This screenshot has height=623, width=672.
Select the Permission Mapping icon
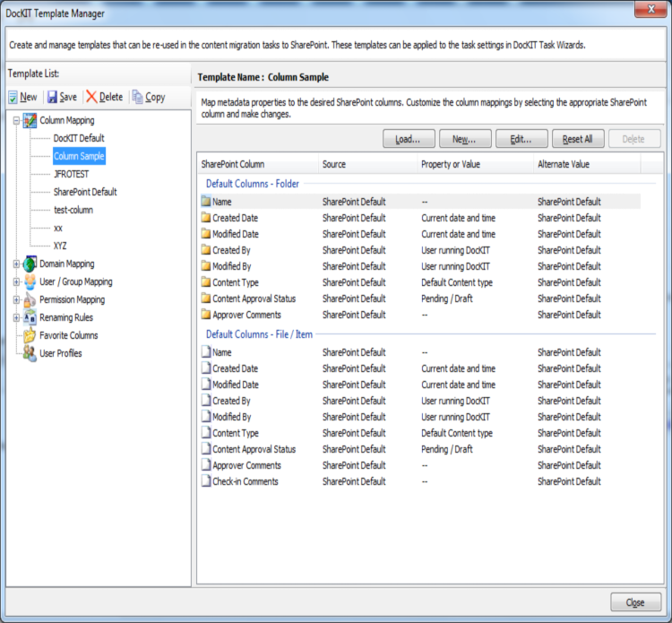click(x=30, y=300)
